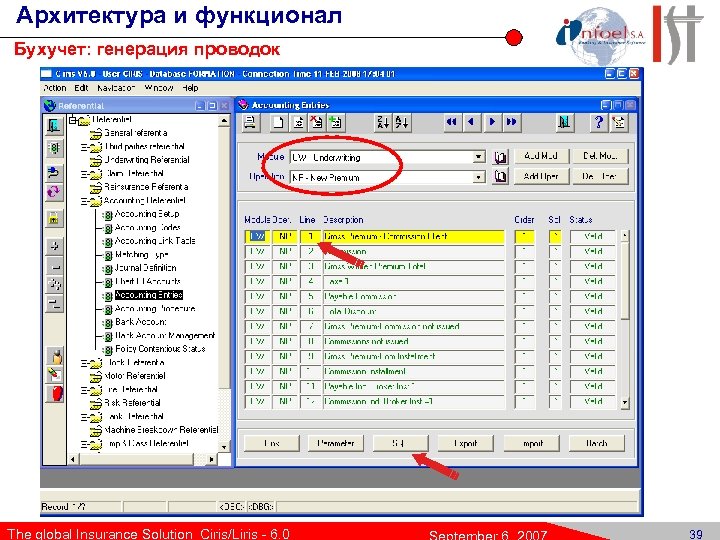
Task: Click the exit door icon in Accounting Entries toolbar
Action: click(x=564, y=123)
